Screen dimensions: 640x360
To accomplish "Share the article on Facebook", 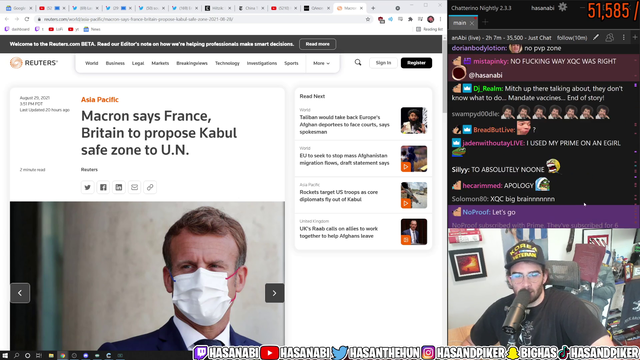I will [x=103, y=187].
